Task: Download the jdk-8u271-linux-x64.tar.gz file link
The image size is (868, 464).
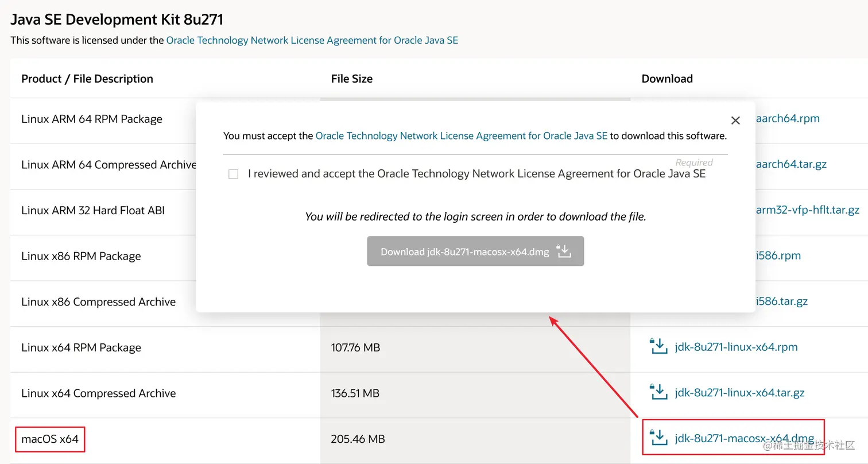Action: (x=740, y=393)
